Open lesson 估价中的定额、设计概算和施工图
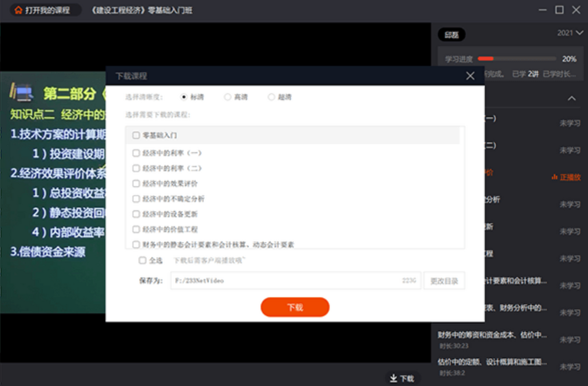Screen dimensions: 588x386 [492, 362]
